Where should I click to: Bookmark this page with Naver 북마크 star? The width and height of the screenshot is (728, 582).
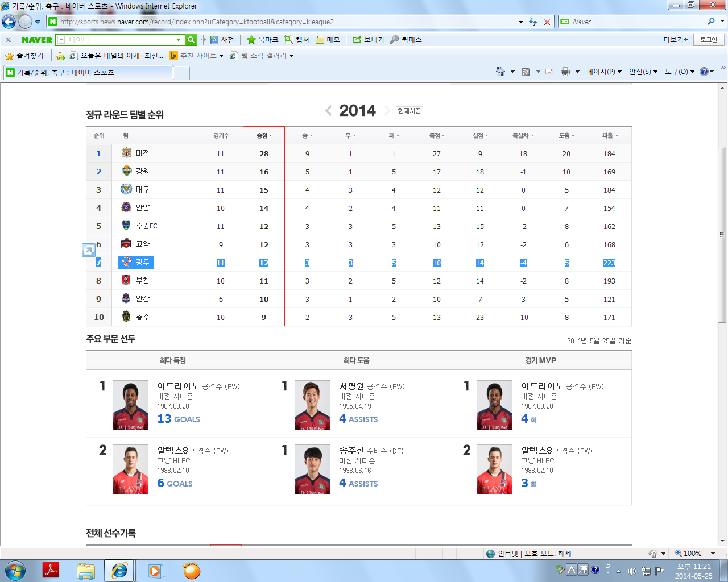pos(263,40)
